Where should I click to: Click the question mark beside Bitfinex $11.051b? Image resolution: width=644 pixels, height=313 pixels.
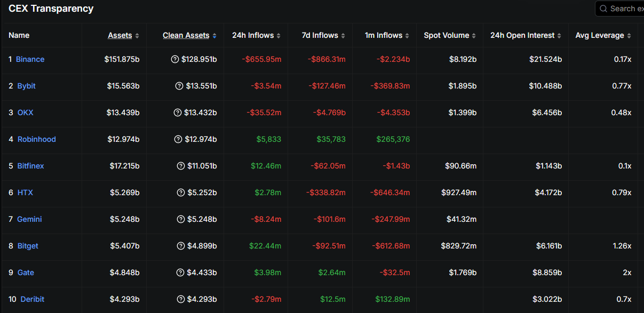click(180, 166)
